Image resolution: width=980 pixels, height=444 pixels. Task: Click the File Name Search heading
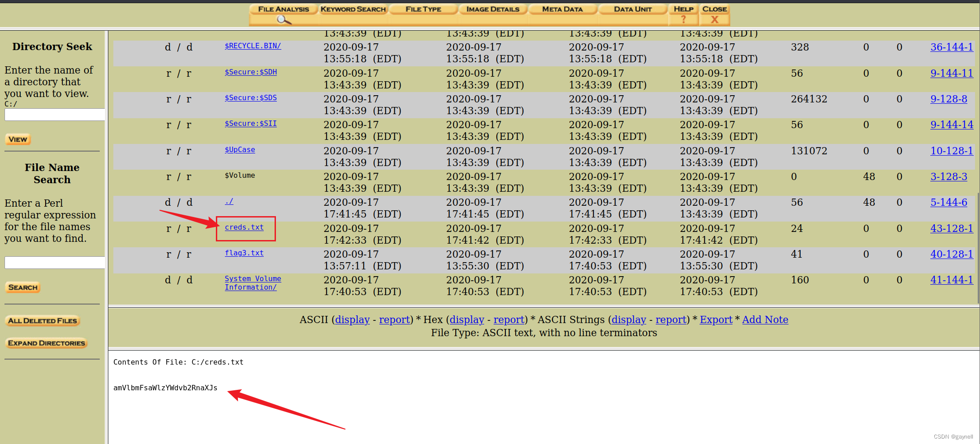pos(52,174)
